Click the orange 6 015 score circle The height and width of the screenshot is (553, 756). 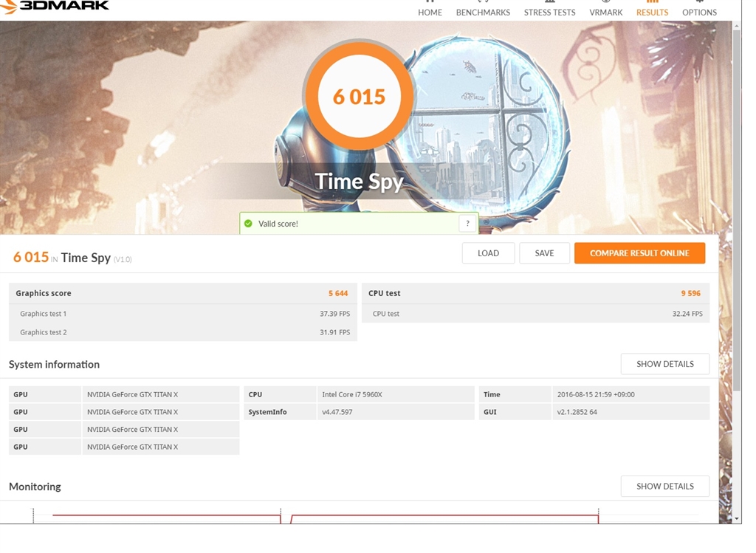(x=359, y=97)
